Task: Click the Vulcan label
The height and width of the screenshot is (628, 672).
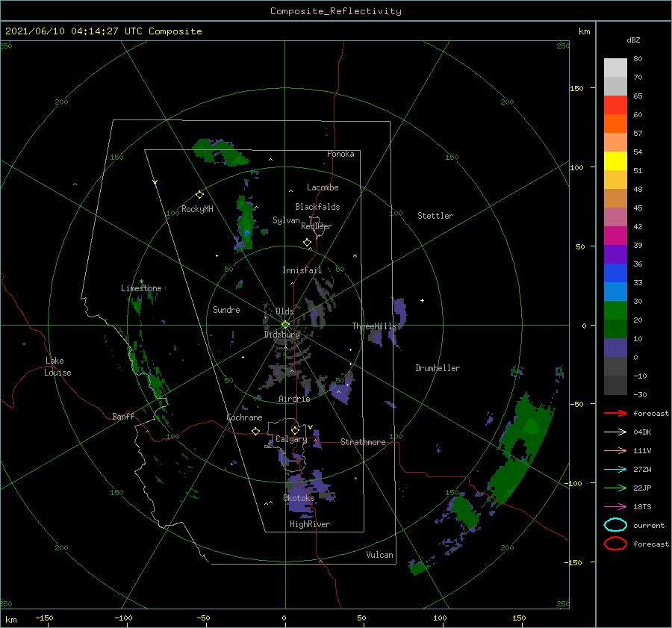Action: (380, 555)
